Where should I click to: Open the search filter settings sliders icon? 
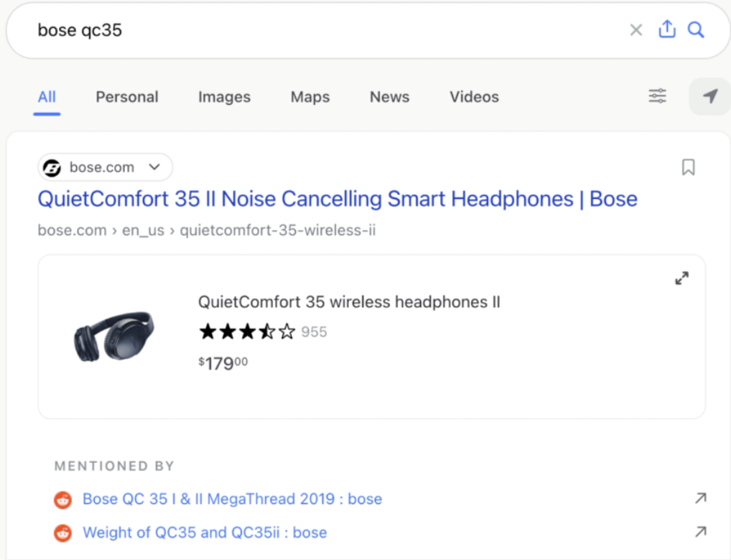pos(657,96)
